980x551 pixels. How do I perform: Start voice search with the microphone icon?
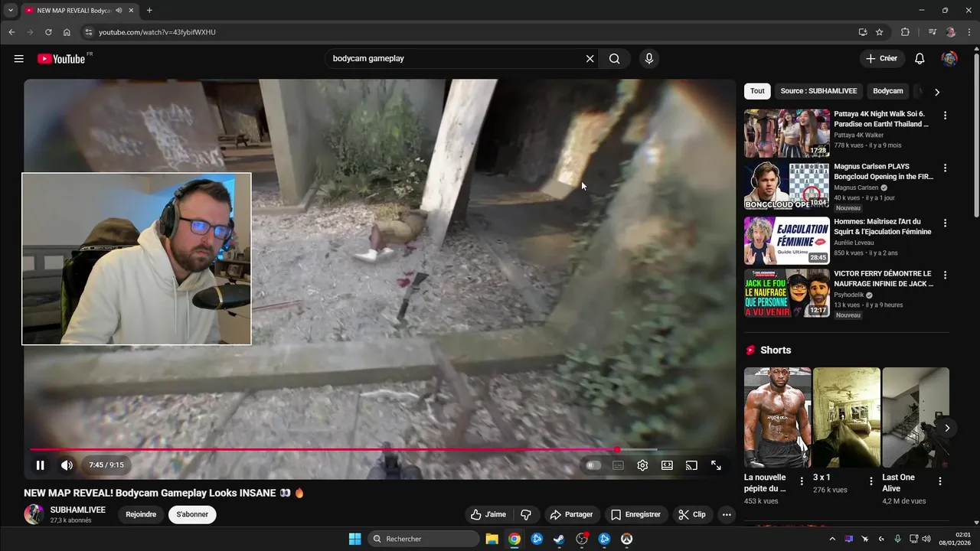point(649,59)
